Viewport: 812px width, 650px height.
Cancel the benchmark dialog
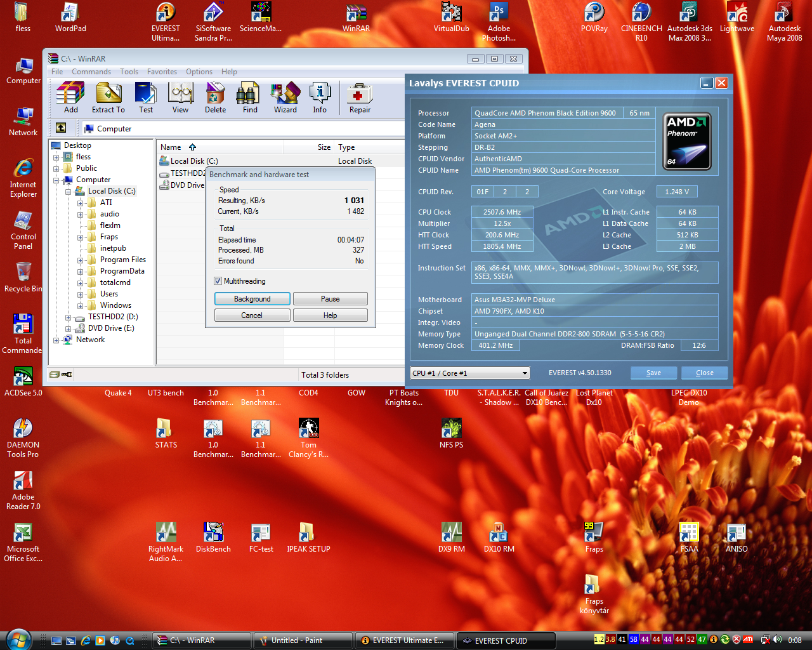pyautogui.click(x=252, y=315)
